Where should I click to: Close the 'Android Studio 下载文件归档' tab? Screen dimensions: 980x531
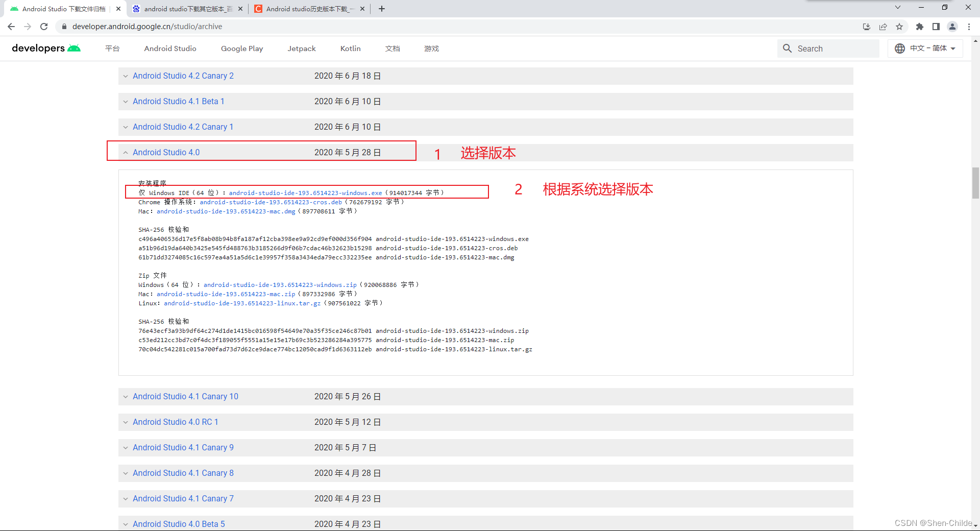click(118, 9)
